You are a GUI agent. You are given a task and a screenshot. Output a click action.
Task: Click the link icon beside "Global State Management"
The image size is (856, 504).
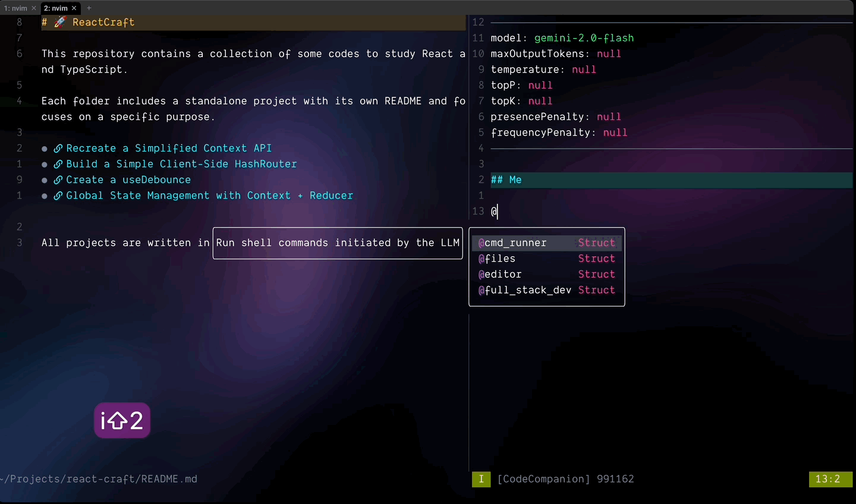click(x=57, y=196)
